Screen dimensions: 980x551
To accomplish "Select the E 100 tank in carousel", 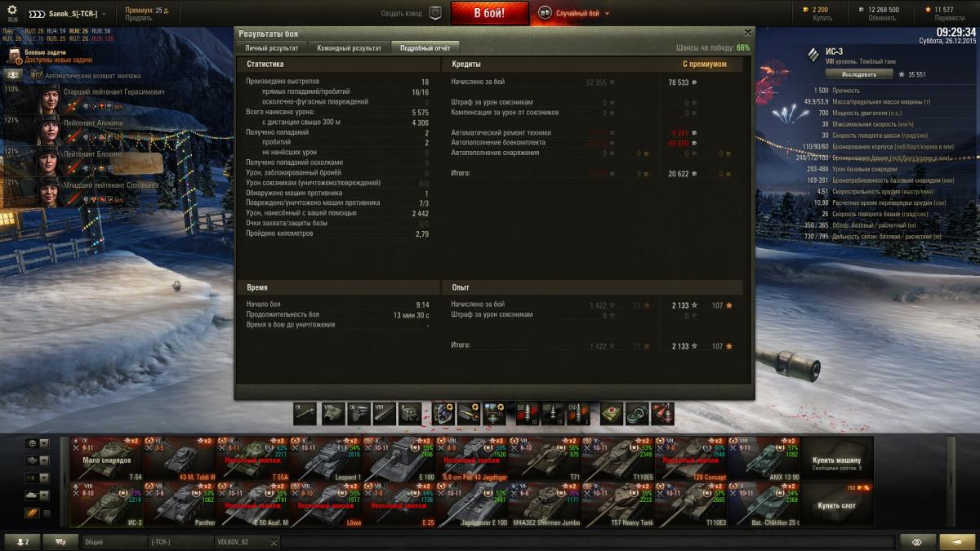I will click(x=399, y=459).
